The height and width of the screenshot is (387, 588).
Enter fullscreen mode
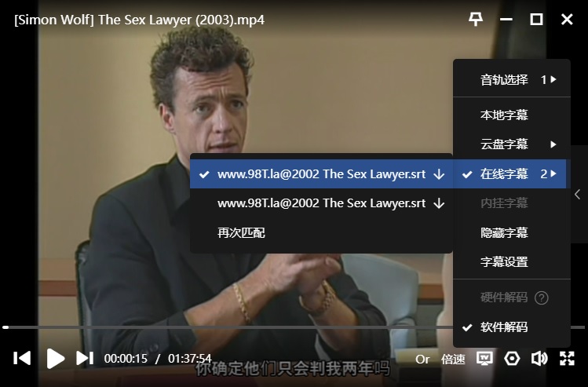click(567, 359)
